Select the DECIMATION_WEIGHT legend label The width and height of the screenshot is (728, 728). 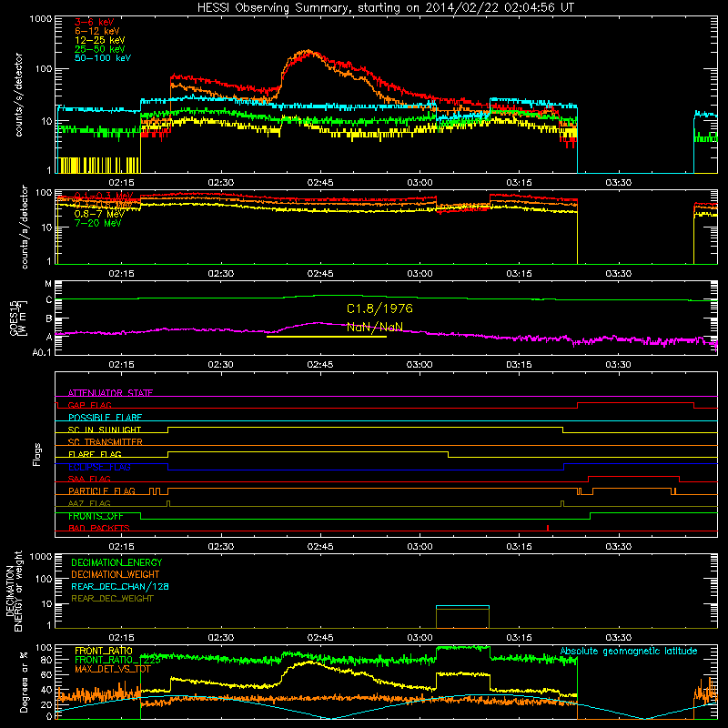tap(116, 574)
